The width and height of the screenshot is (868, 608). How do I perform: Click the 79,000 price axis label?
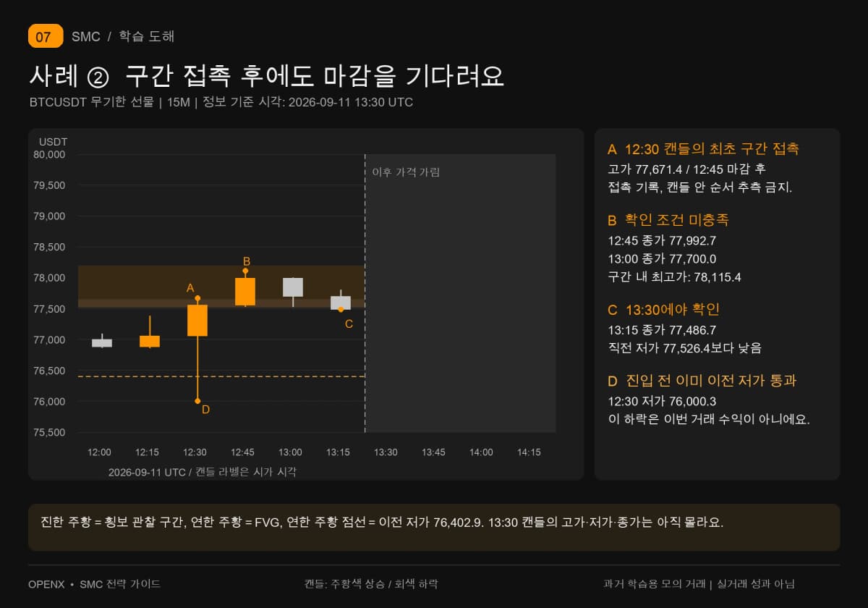(x=50, y=216)
